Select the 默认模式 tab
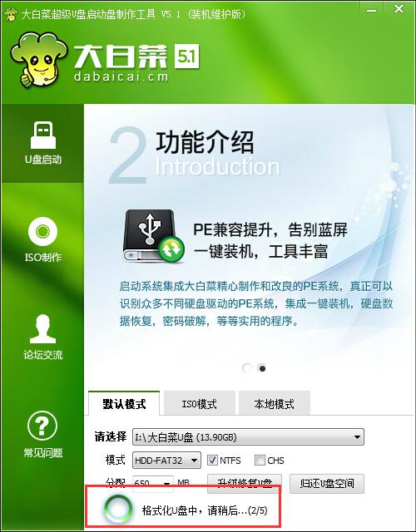The height and width of the screenshot is (532, 416). tap(124, 404)
